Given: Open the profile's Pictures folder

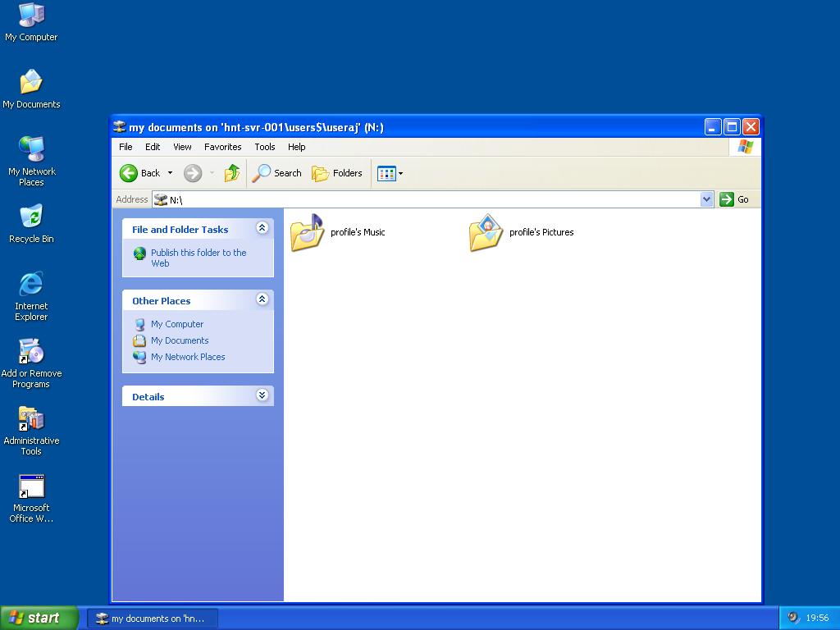Looking at the screenshot, I should (485, 232).
